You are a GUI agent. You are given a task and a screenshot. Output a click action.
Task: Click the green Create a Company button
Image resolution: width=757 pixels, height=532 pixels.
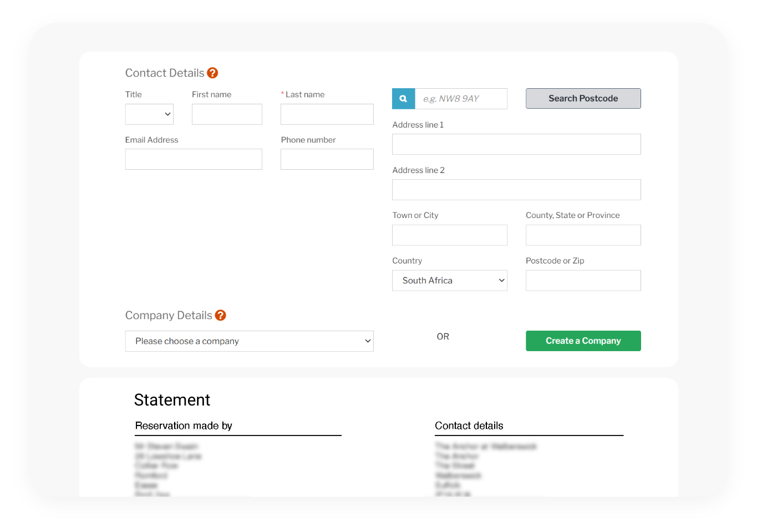coord(583,341)
